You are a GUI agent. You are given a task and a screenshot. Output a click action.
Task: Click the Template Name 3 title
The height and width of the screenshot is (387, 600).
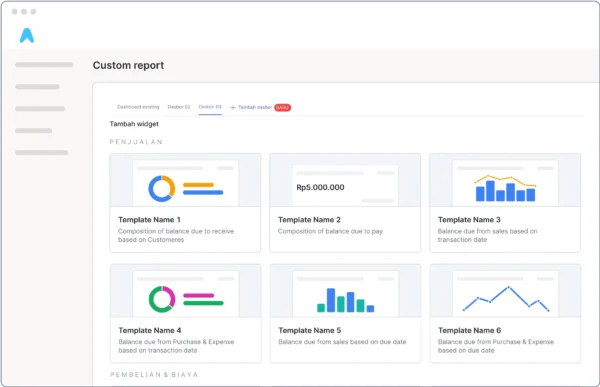click(x=469, y=220)
